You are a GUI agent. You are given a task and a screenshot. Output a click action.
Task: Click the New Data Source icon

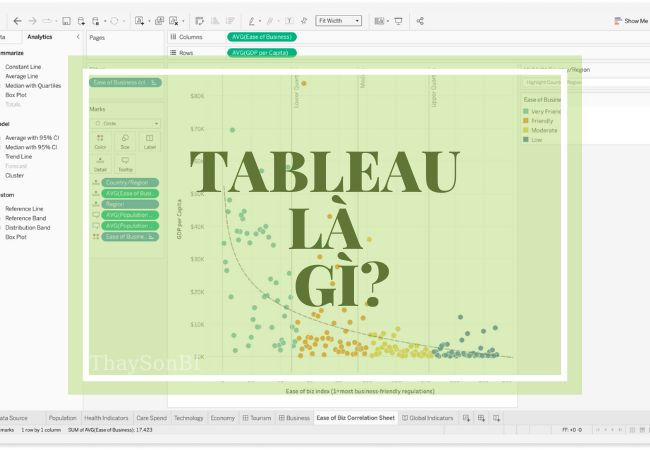tap(81, 21)
